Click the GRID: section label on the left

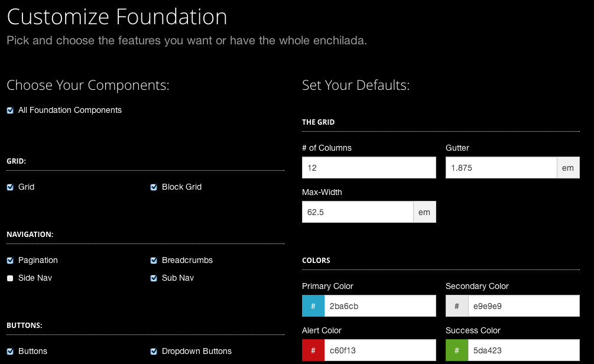[17, 161]
